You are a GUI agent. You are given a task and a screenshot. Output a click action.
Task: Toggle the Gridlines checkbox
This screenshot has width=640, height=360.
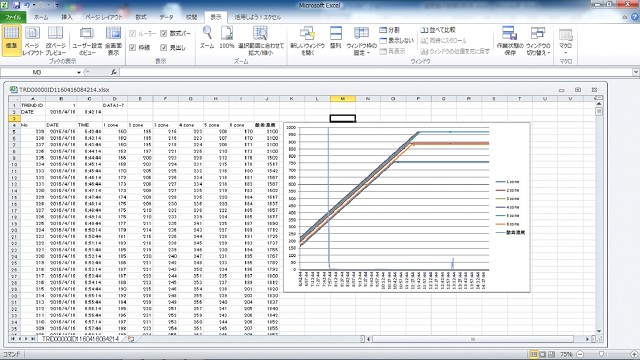pyautogui.click(x=132, y=47)
